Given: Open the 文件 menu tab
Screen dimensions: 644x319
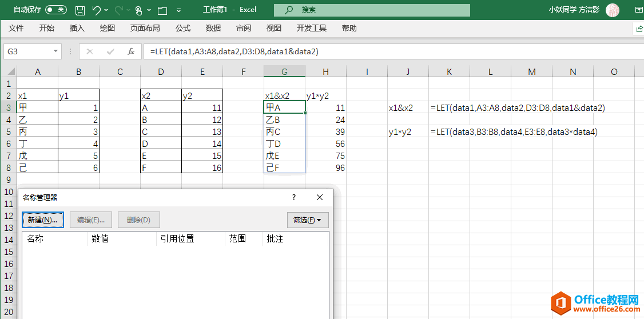Looking at the screenshot, I should 16,28.
